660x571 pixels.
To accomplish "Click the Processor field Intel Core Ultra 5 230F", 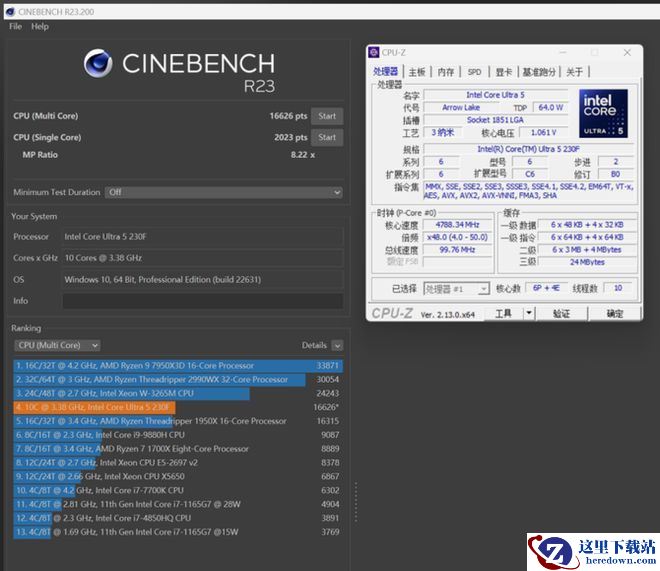I will point(203,237).
